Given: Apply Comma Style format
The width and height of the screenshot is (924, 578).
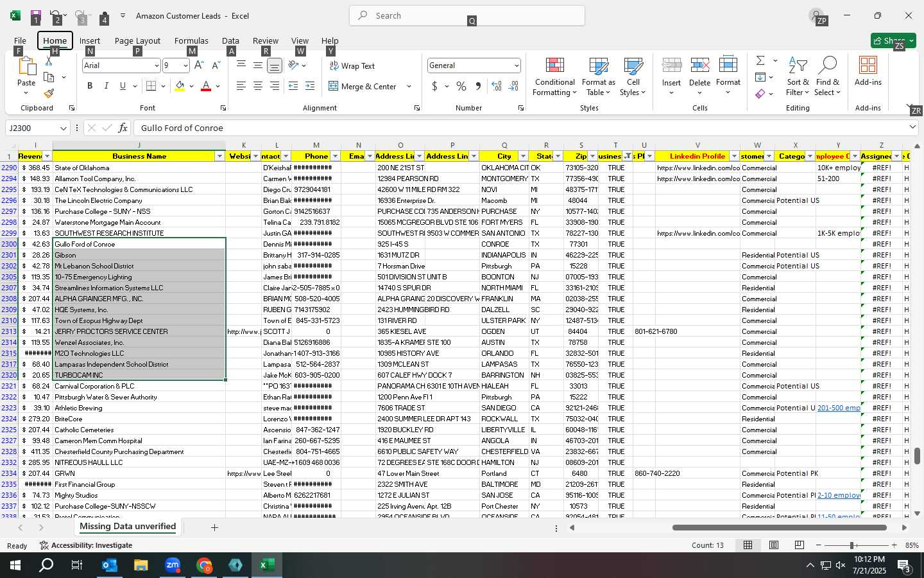Looking at the screenshot, I should pyautogui.click(x=478, y=86).
